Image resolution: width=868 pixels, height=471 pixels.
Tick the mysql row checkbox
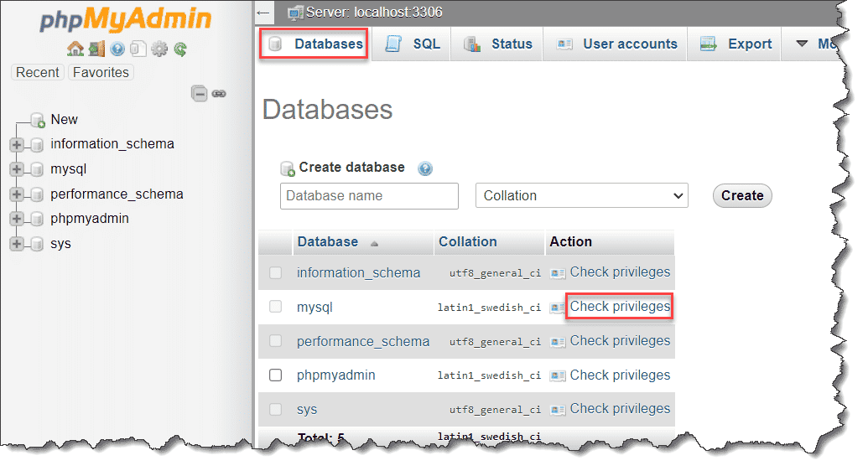pyautogui.click(x=275, y=307)
